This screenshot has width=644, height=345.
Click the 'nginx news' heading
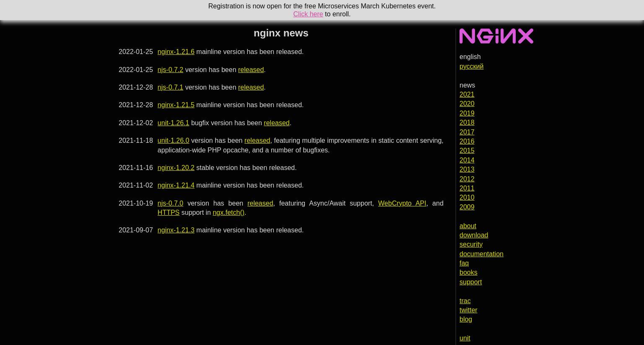click(x=281, y=33)
